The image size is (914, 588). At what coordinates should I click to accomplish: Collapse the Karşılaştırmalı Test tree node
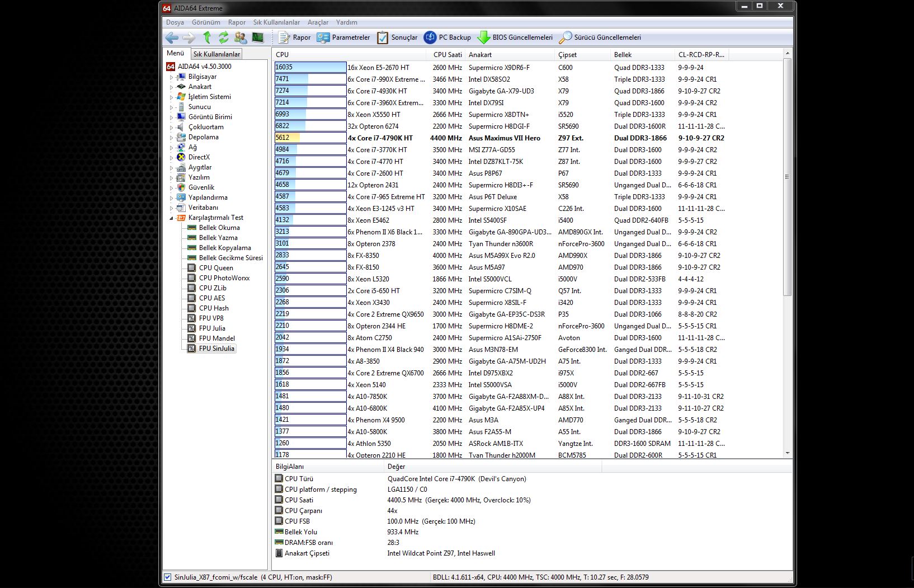172,218
